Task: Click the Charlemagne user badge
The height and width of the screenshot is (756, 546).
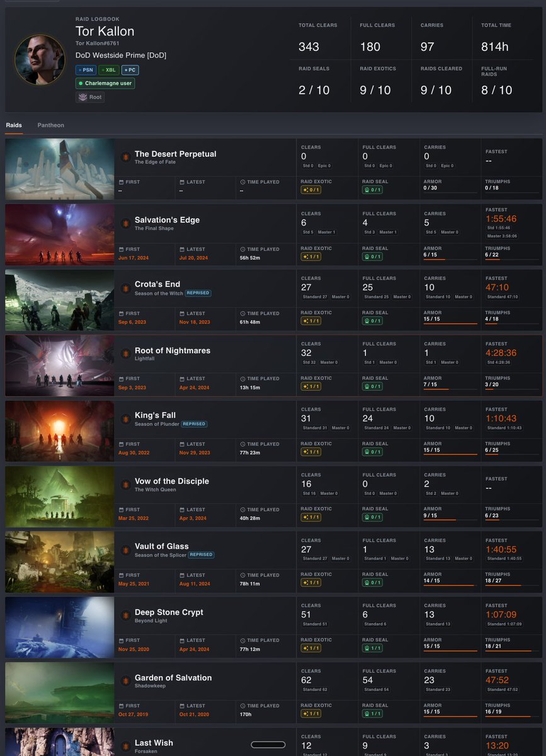Action: coord(105,83)
